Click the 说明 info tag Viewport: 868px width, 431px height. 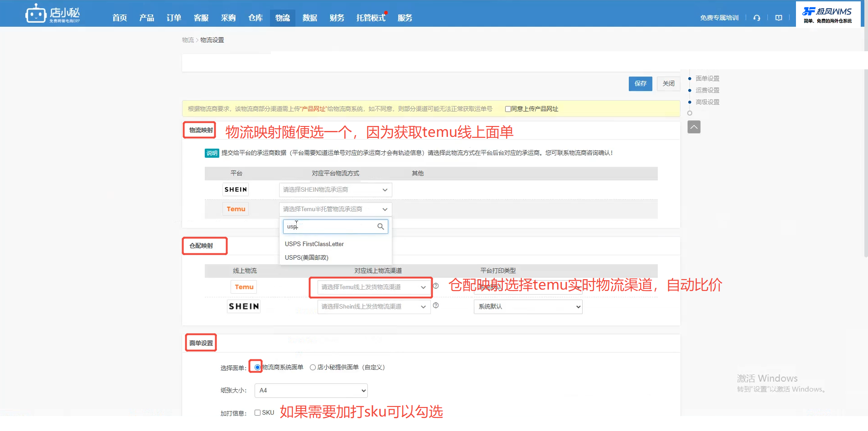tap(212, 153)
